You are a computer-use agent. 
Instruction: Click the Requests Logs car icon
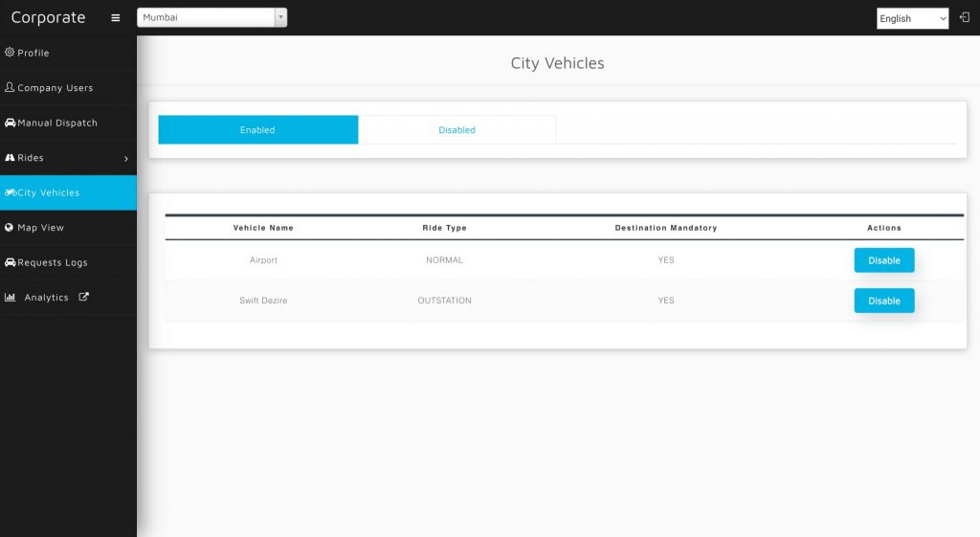tap(10, 262)
